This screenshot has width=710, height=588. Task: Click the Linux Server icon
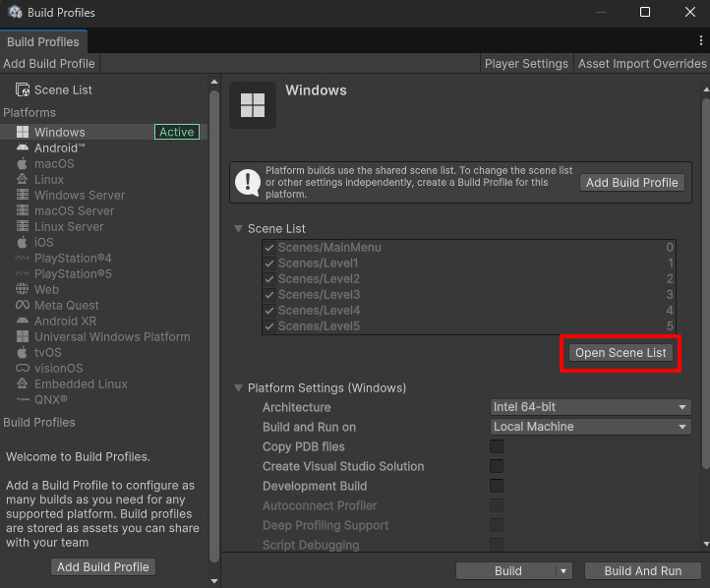[x=23, y=226]
